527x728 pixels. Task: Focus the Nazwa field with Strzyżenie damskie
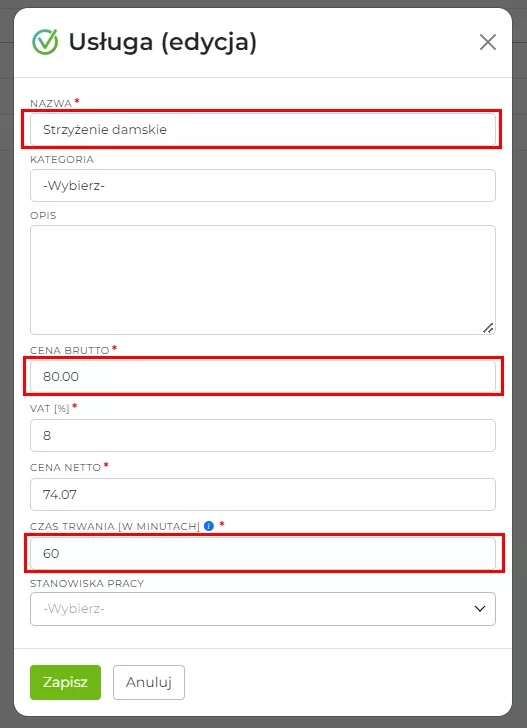click(263, 130)
